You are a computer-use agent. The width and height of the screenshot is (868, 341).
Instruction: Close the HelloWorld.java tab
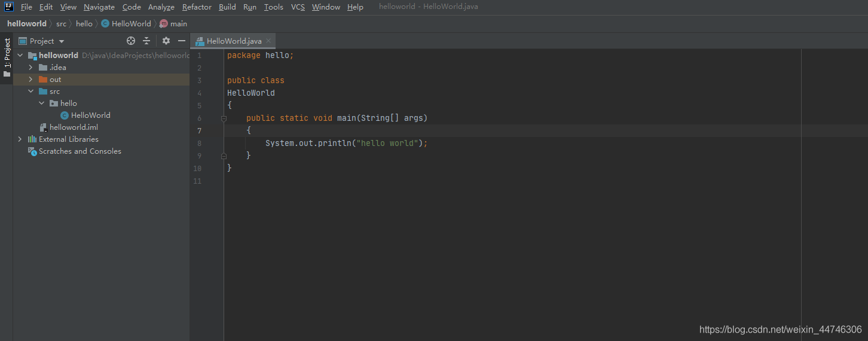(269, 41)
